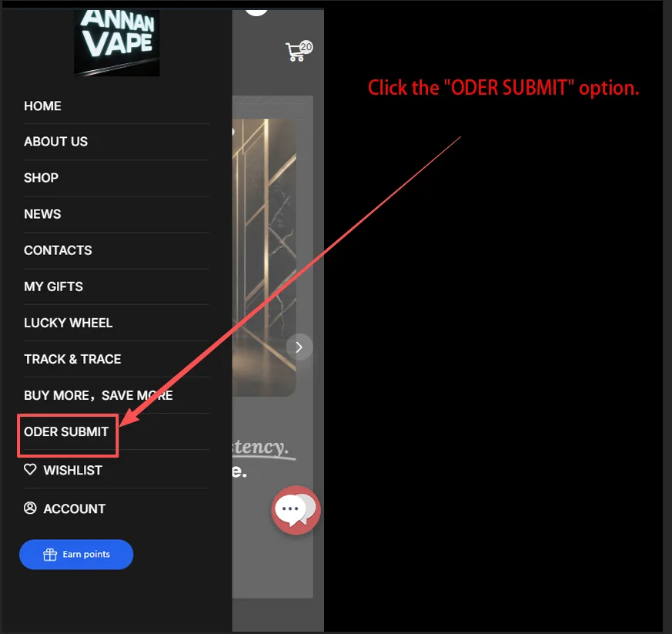Click the blue Earn points button
The image size is (672, 634).
[76, 554]
